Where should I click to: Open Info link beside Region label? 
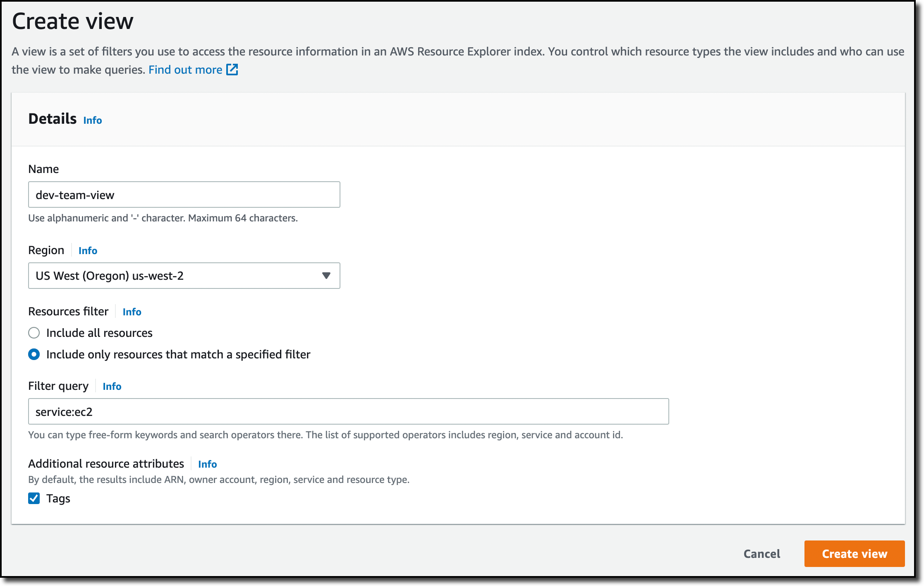pyautogui.click(x=88, y=250)
